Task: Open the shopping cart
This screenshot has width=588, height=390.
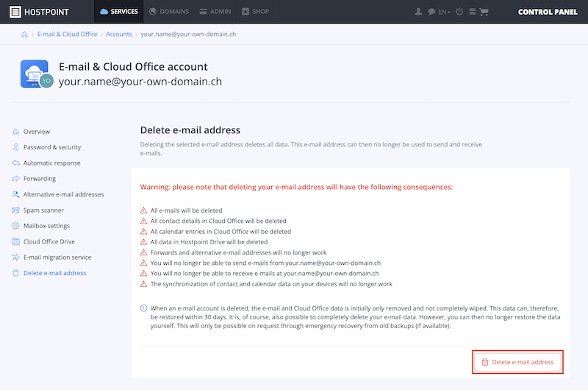Action: coord(484,12)
